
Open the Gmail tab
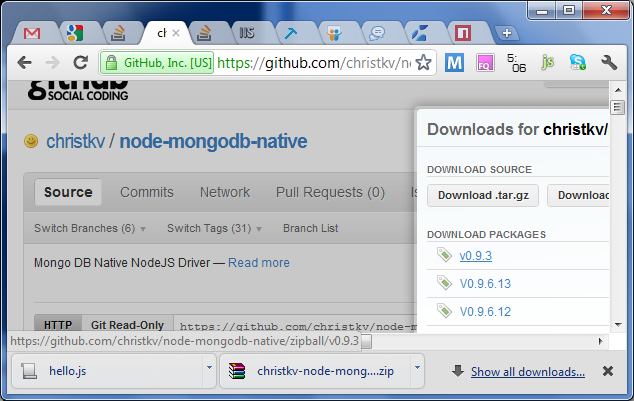pyautogui.click(x=32, y=33)
